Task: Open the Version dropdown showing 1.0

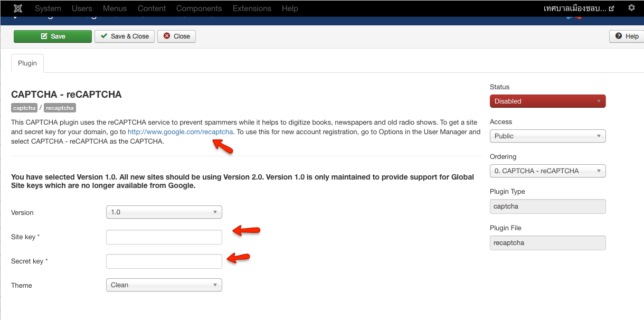Action: pos(164,212)
